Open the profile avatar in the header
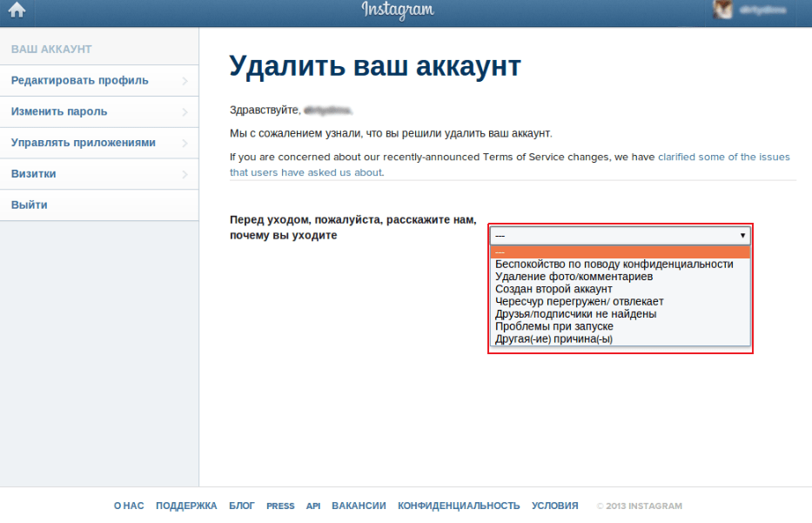This screenshot has height=523, width=812. pos(722,10)
